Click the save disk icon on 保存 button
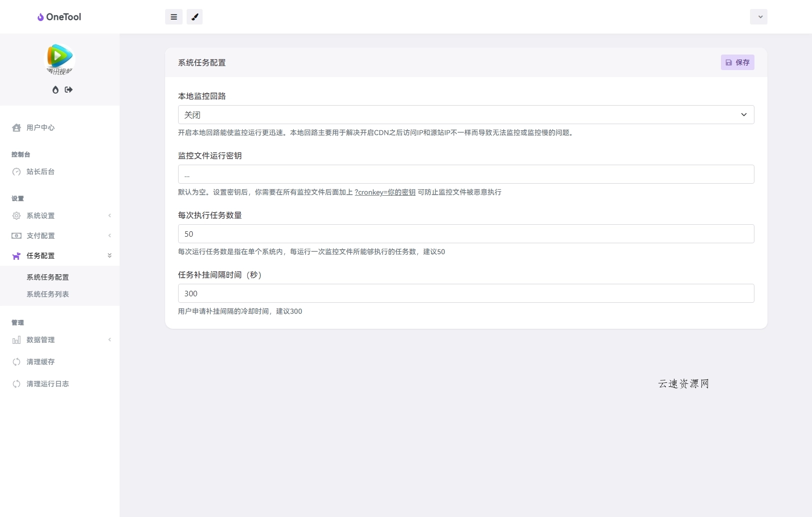This screenshot has height=517, width=812. [728, 62]
